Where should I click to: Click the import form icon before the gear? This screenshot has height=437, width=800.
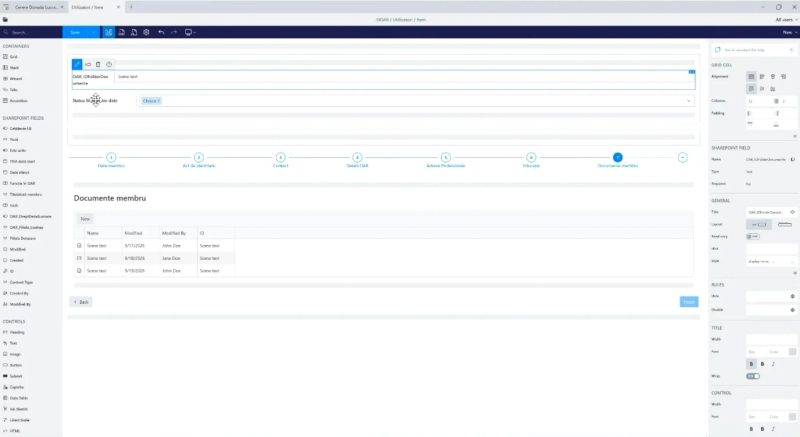tap(134, 32)
